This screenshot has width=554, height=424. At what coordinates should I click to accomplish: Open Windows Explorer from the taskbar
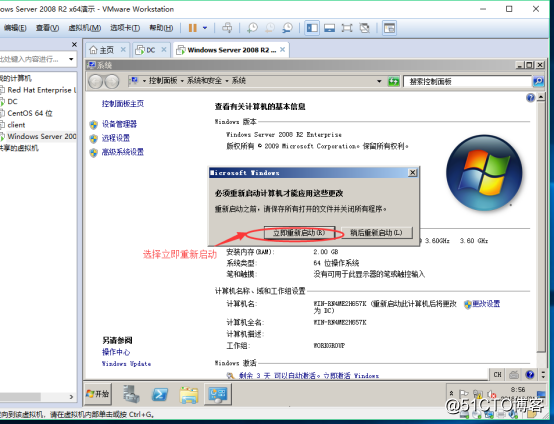pyautogui.click(x=189, y=394)
